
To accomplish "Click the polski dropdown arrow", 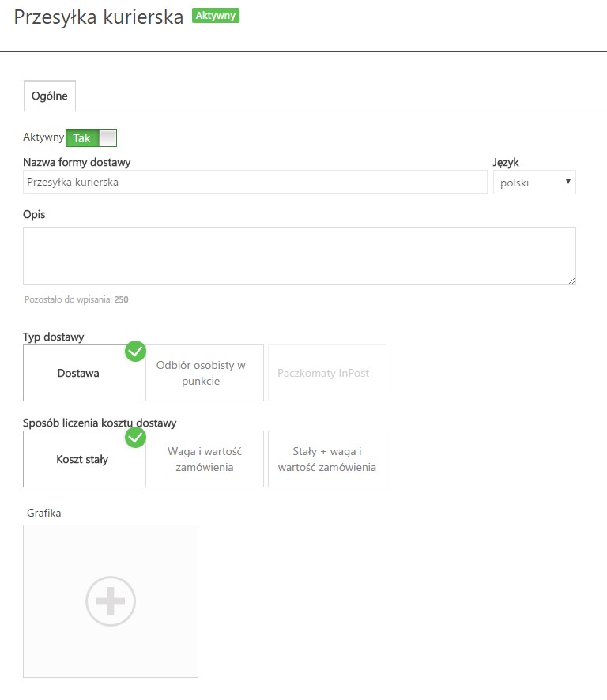I will pos(568,182).
